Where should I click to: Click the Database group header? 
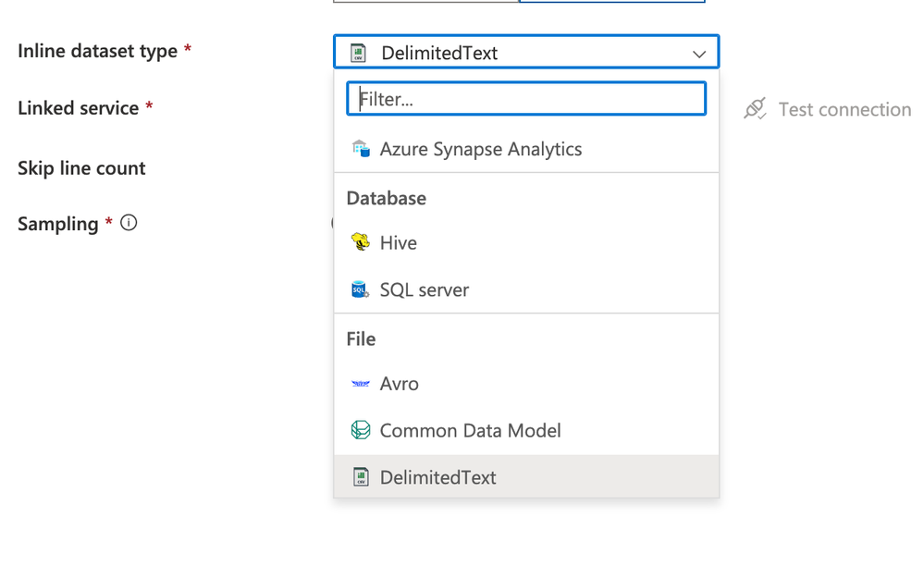pos(387,198)
